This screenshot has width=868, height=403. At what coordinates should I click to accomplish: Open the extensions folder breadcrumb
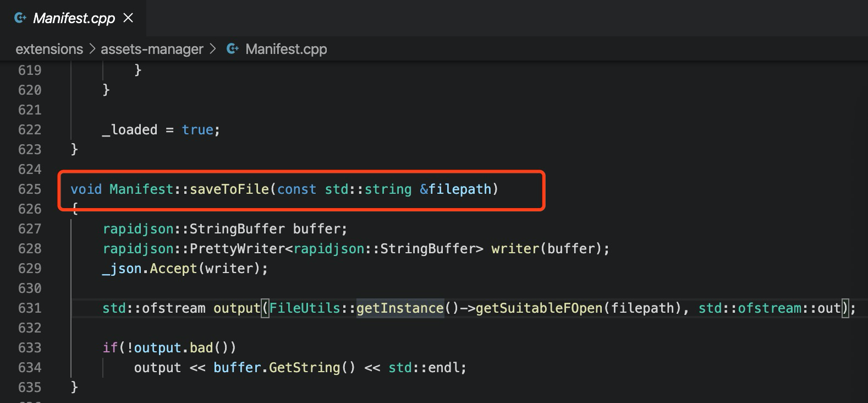coord(49,49)
